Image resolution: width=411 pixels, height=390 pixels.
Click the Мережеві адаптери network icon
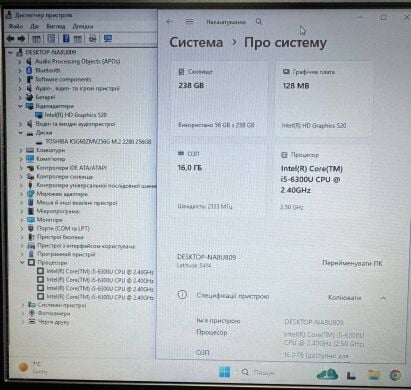click(31, 194)
